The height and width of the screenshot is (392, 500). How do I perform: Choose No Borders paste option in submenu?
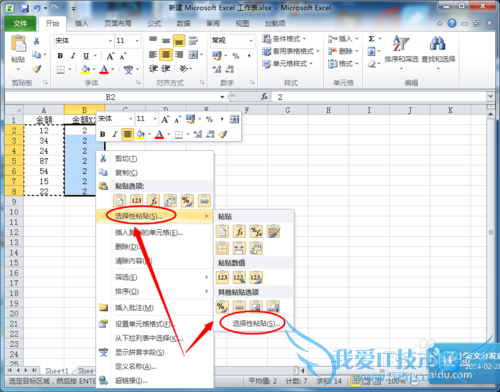click(222, 248)
